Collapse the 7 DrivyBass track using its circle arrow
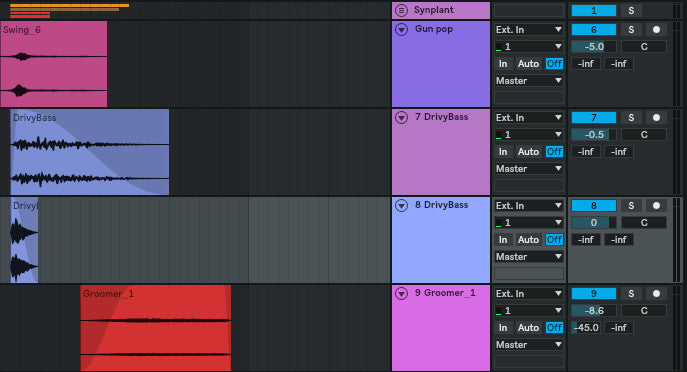 click(x=401, y=117)
